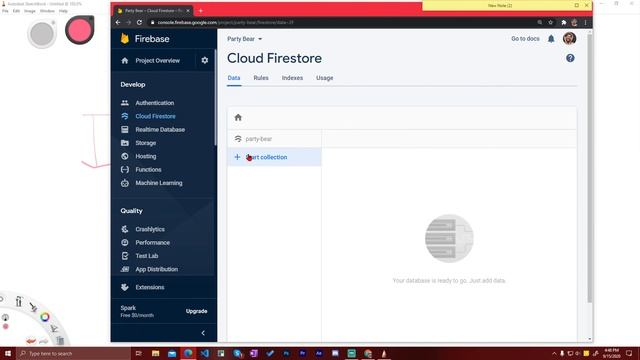Go back in Chrome browser
The height and width of the screenshot is (360, 640).
click(118, 22)
